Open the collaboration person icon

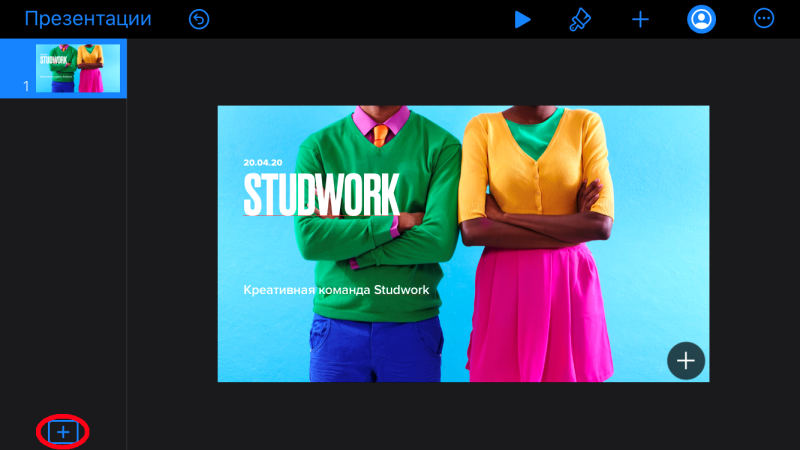tap(702, 19)
